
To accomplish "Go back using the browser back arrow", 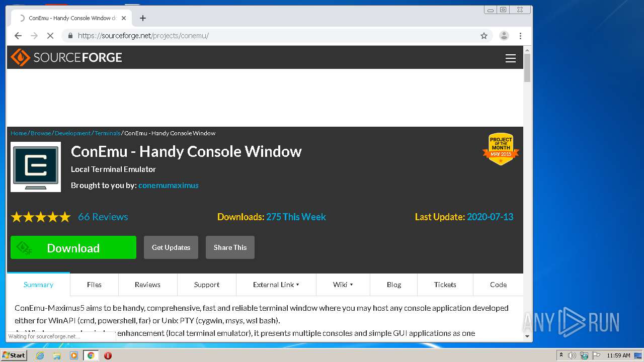I will (18, 36).
